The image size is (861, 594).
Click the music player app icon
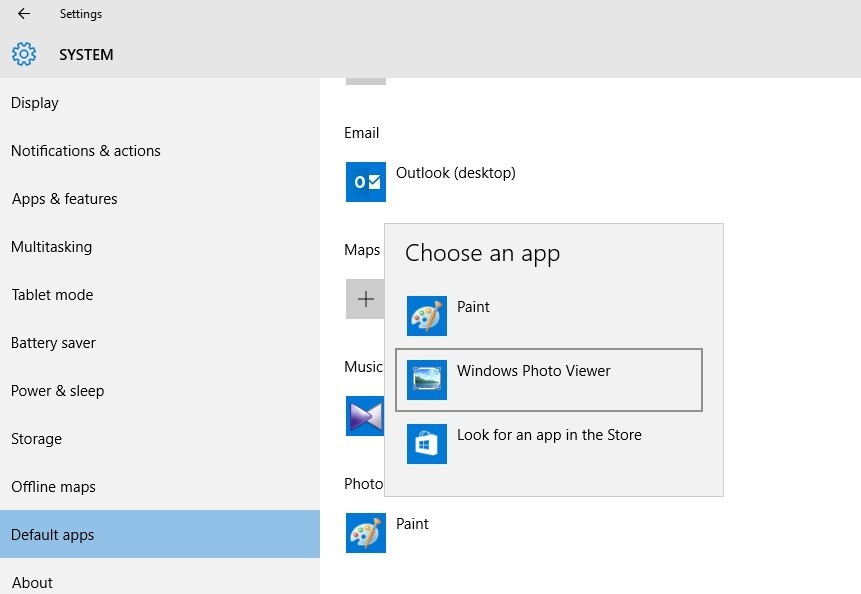[364, 416]
